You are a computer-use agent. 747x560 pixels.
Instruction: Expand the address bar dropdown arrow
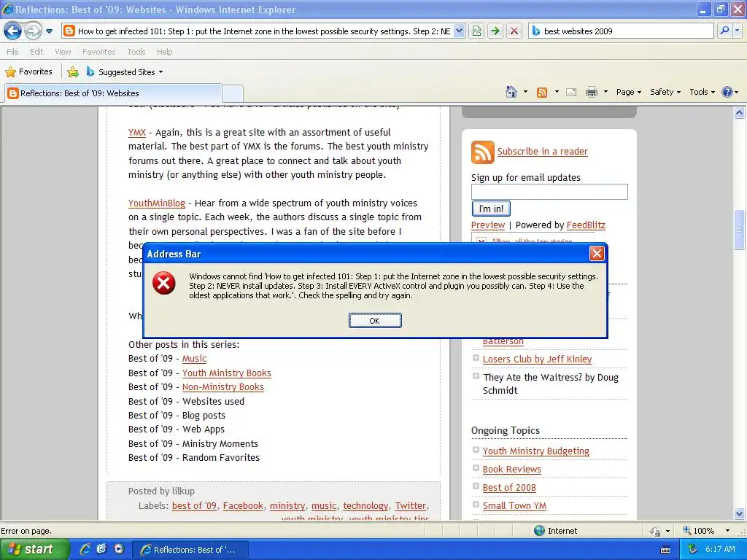(459, 31)
